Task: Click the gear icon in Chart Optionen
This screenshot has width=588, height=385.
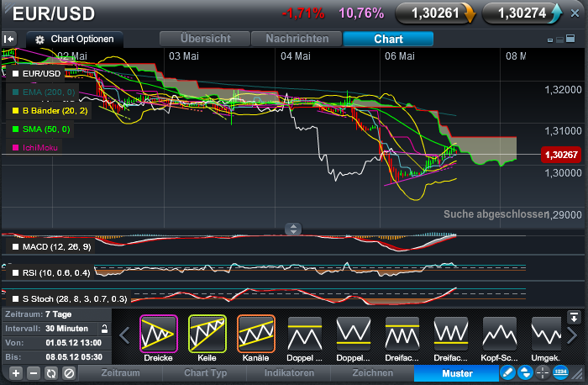Action: pos(39,40)
